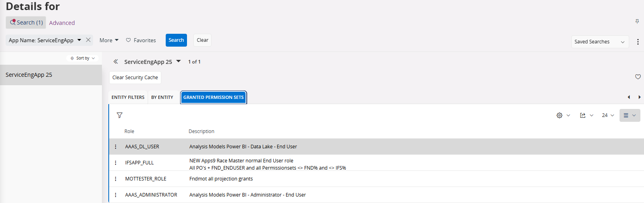The width and height of the screenshot is (644, 203).
Task: Click Clear Security Cache button
Action: pyautogui.click(x=135, y=78)
